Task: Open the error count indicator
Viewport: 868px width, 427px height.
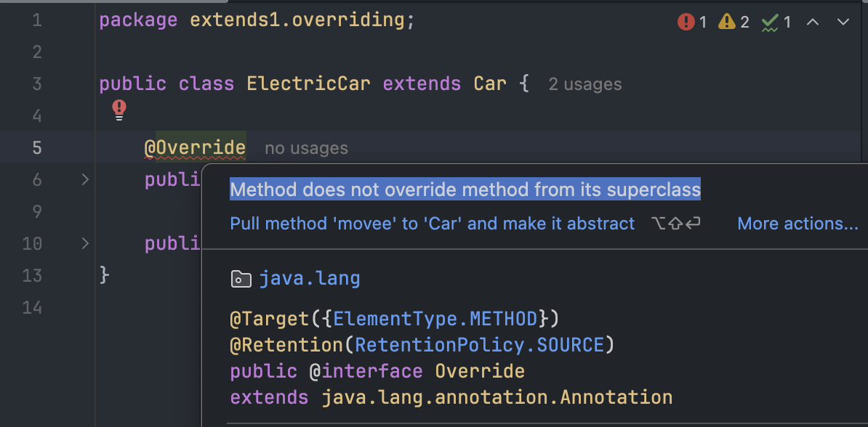Action: [x=693, y=22]
